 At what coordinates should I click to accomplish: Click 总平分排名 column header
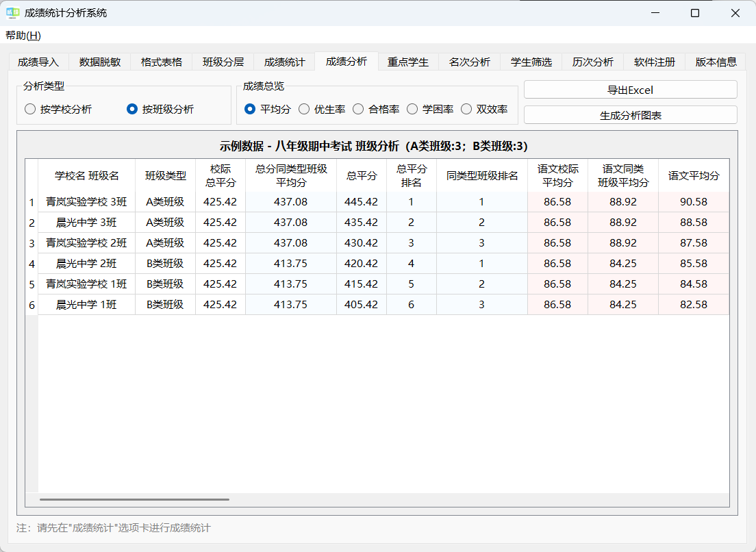coord(412,176)
